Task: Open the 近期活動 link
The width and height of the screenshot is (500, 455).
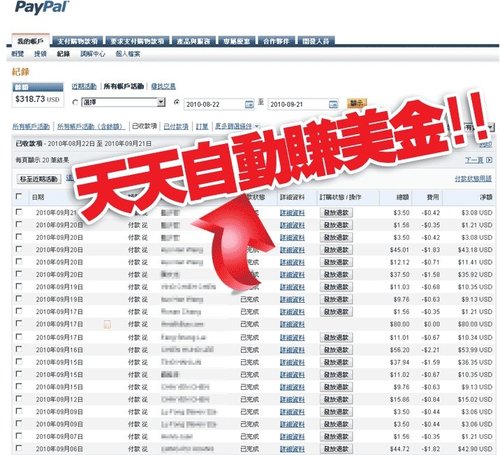Action: coord(84,86)
